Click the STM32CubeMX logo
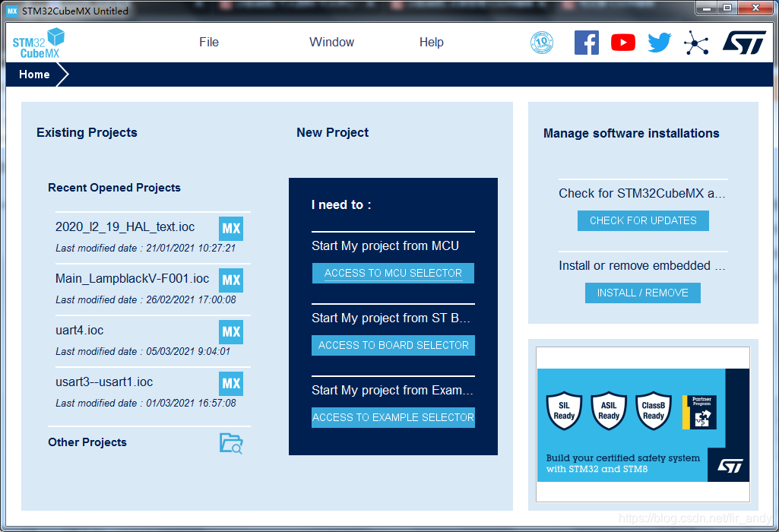The image size is (779, 532). [38, 43]
